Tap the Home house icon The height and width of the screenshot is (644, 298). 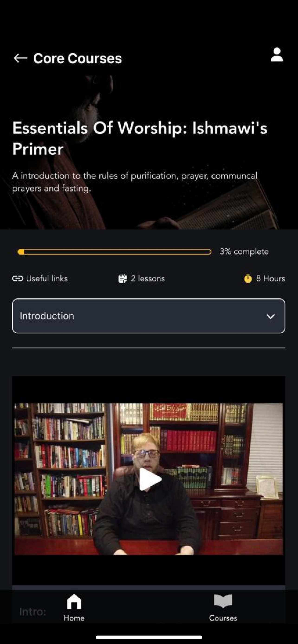click(x=74, y=602)
